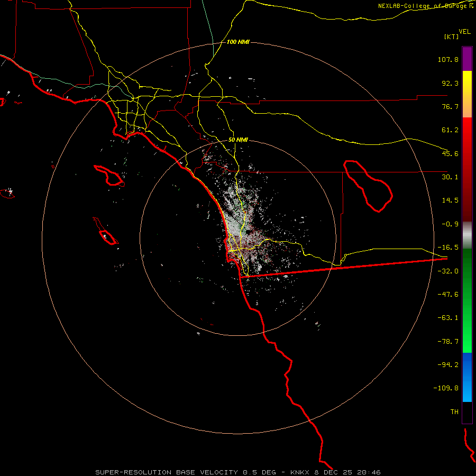This screenshot has width=476, height=476.
Task: Click the -109.8 legend value
Action: [x=446, y=388]
